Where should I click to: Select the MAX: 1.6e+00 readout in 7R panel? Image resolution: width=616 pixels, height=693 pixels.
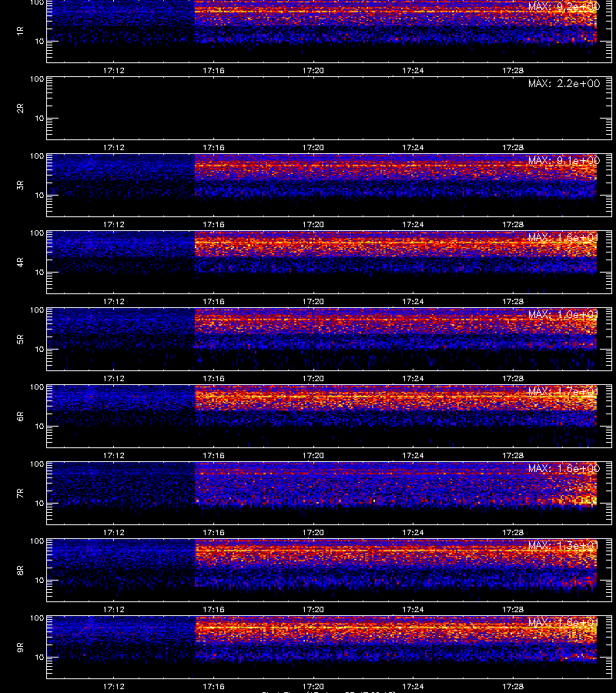(x=564, y=468)
